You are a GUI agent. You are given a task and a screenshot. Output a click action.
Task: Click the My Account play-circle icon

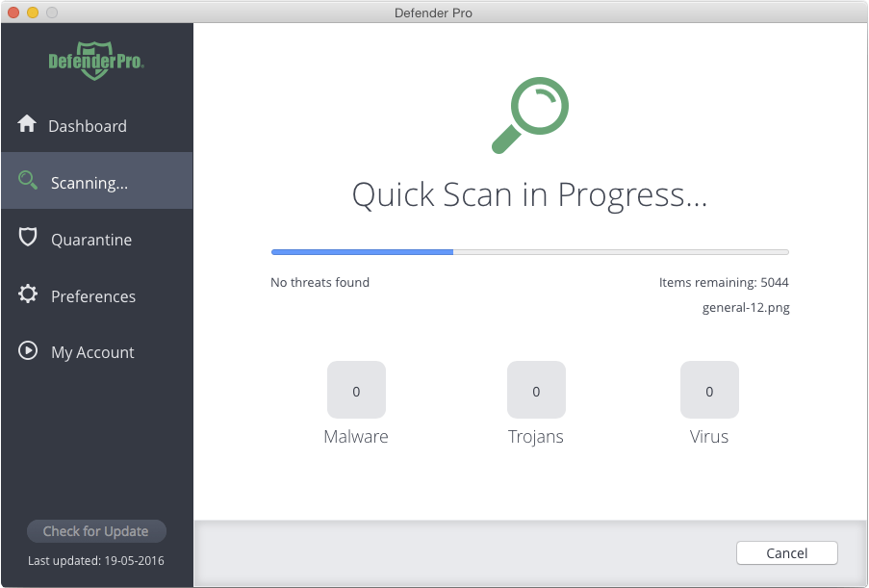pyautogui.click(x=28, y=350)
